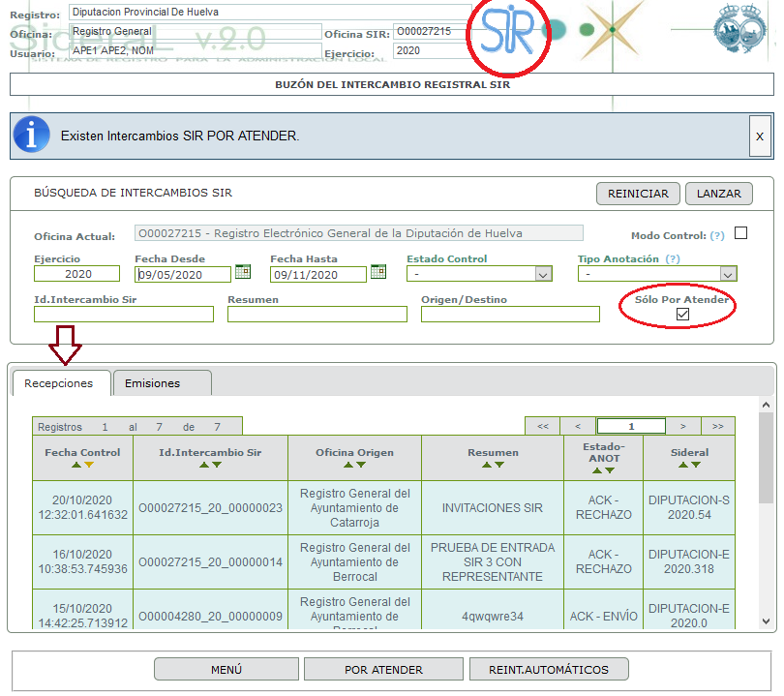
Task: Click the REINICIAR button
Action: click(638, 194)
